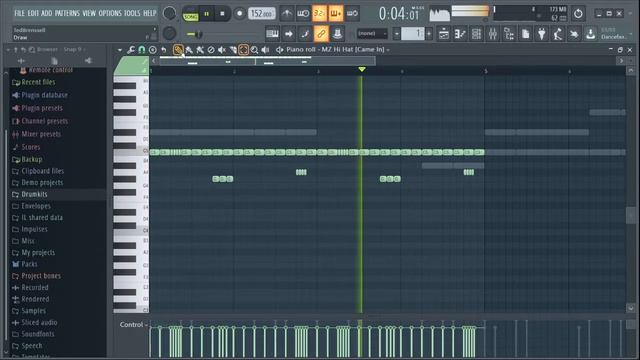Open the (none) pattern selector dropdown
Screen dimensions: 640x360
coord(372,33)
